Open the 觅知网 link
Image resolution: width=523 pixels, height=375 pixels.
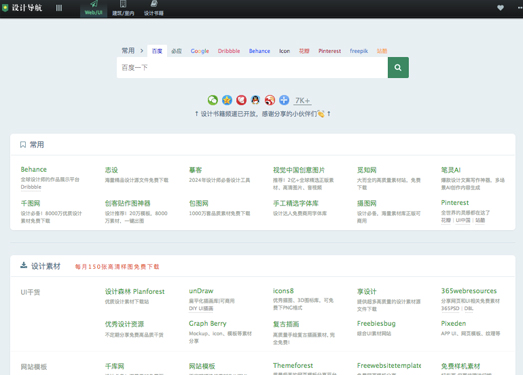coord(367,170)
